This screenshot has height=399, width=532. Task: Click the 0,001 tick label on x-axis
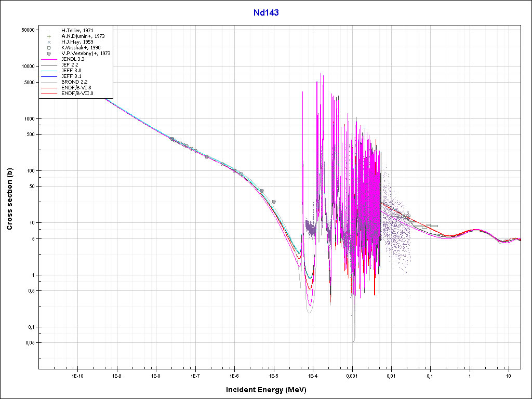[352, 375]
